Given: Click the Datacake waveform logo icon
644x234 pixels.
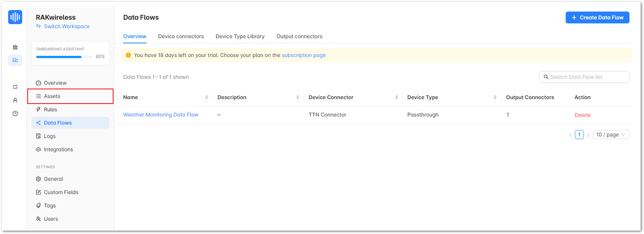Looking at the screenshot, I should 15,17.
